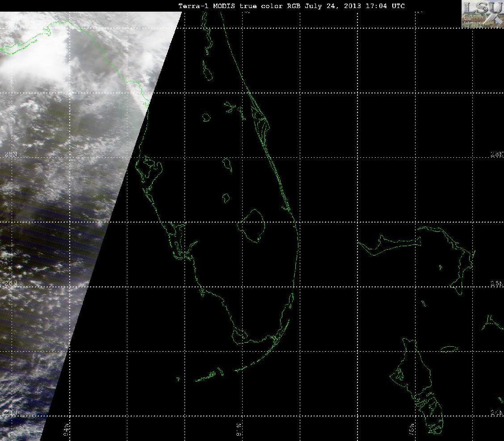The width and height of the screenshot is (504, 441).
Task: Click the 26N label on right edge
Action: click(497, 283)
